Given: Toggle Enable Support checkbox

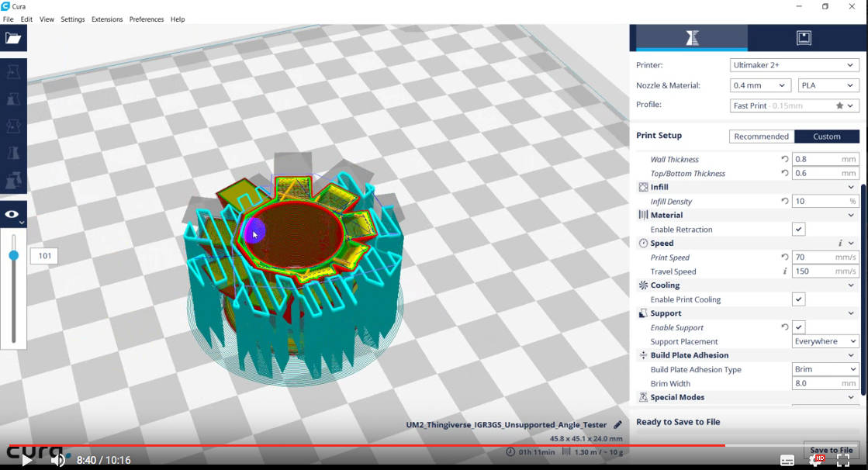Looking at the screenshot, I should (798, 327).
